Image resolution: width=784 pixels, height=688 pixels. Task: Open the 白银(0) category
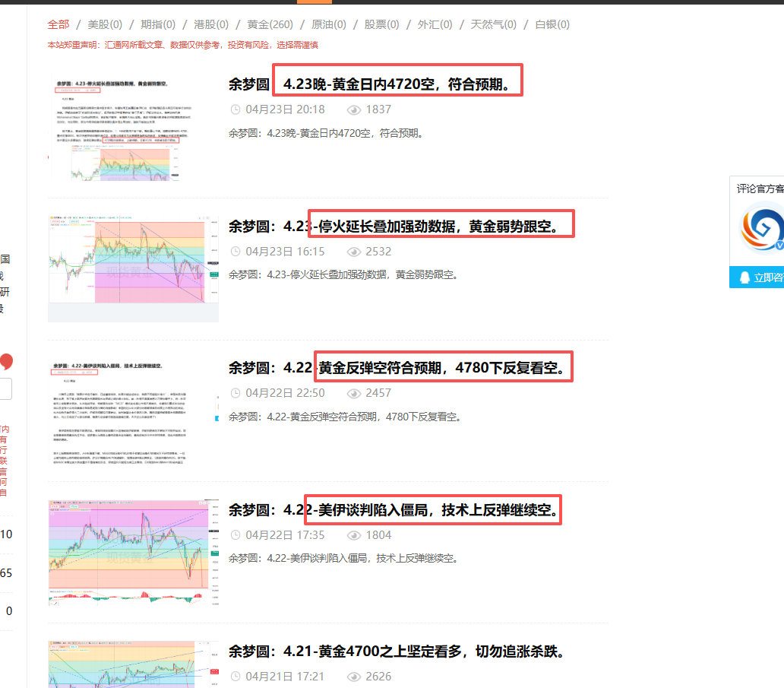552,24
